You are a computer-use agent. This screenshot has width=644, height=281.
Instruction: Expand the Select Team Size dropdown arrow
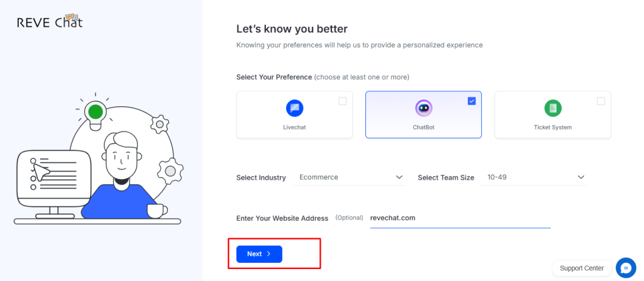point(580,177)
